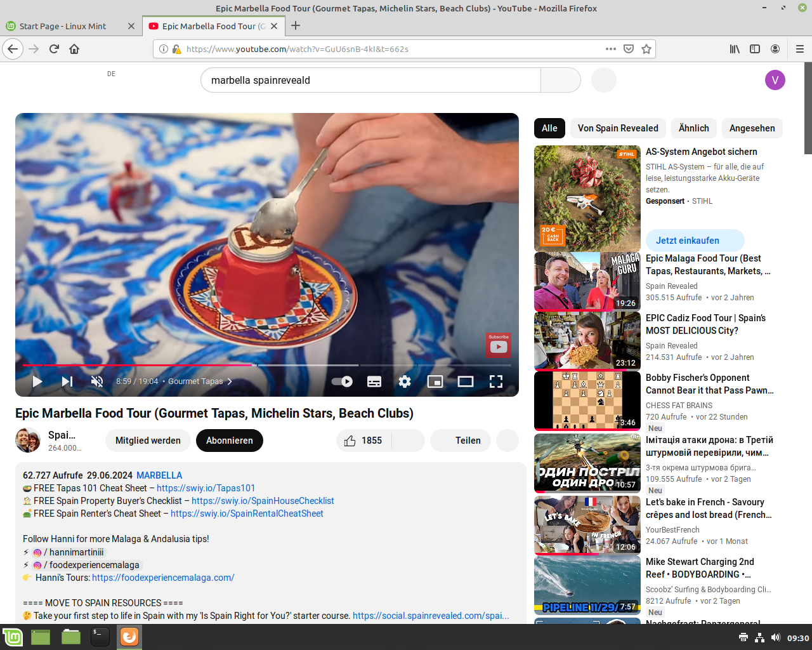
Task: Open network icon in system tray
Action: (x=759, y=637)
